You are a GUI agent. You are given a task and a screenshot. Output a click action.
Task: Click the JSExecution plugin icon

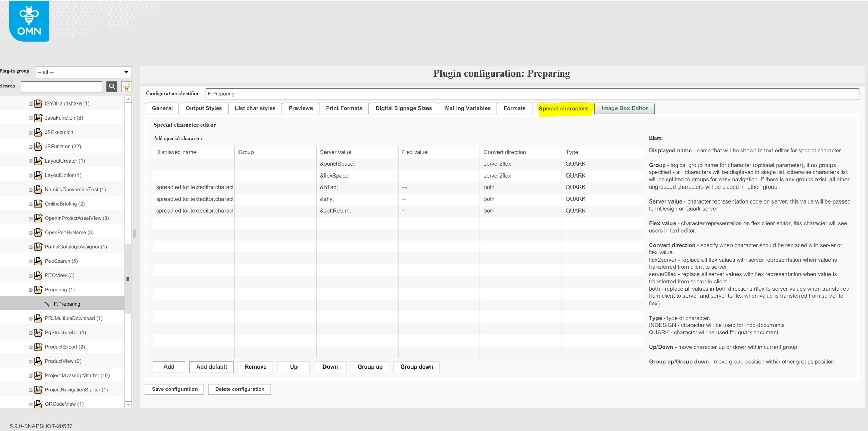pyautogui.click(x=39, y=132)
